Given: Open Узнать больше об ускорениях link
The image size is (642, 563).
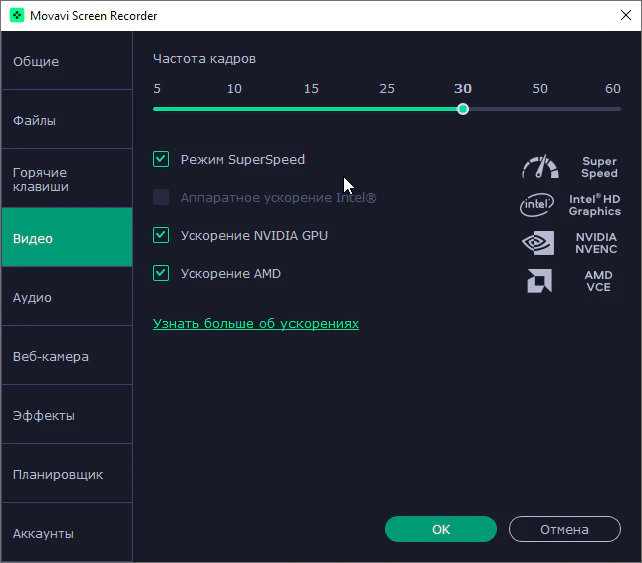Looking at the screenshot, I should click(x=256, y=323).
